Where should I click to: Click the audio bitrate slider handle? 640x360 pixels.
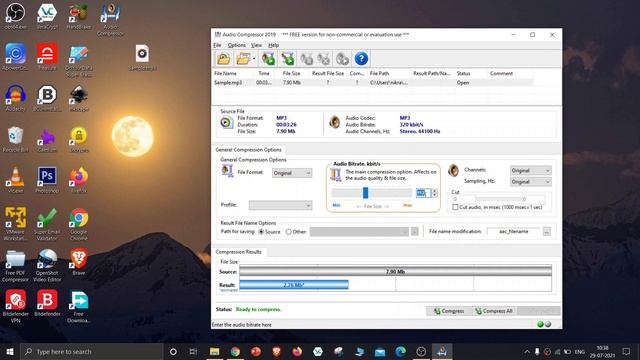(x=365, y=193)
